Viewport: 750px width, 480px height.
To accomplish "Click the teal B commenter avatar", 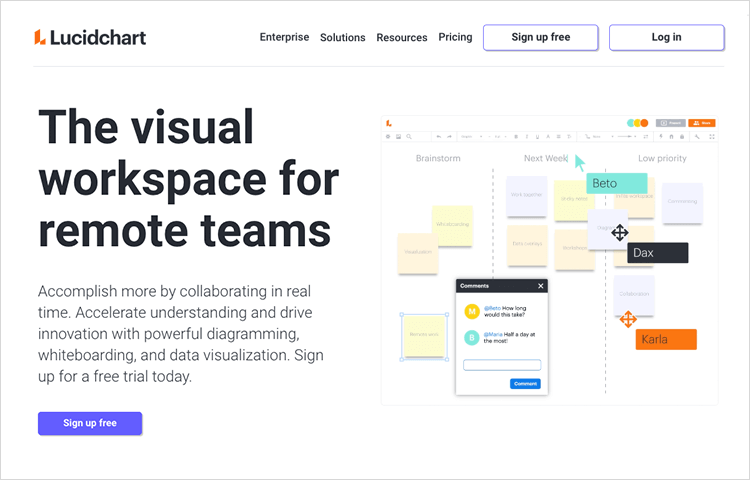I will pyautogui.click(x=472, y=338).
